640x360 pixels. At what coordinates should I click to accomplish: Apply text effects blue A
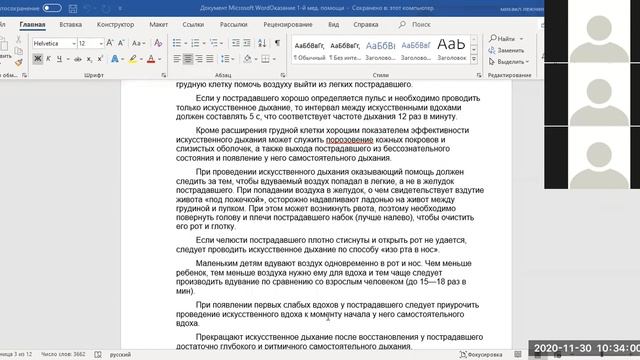[115, 59]
